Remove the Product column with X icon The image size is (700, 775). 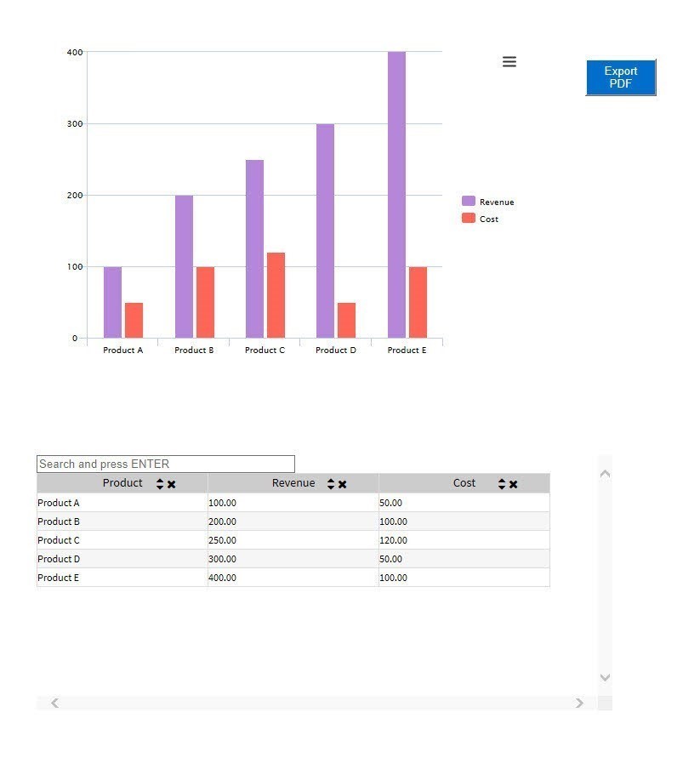tap(172, 485)
